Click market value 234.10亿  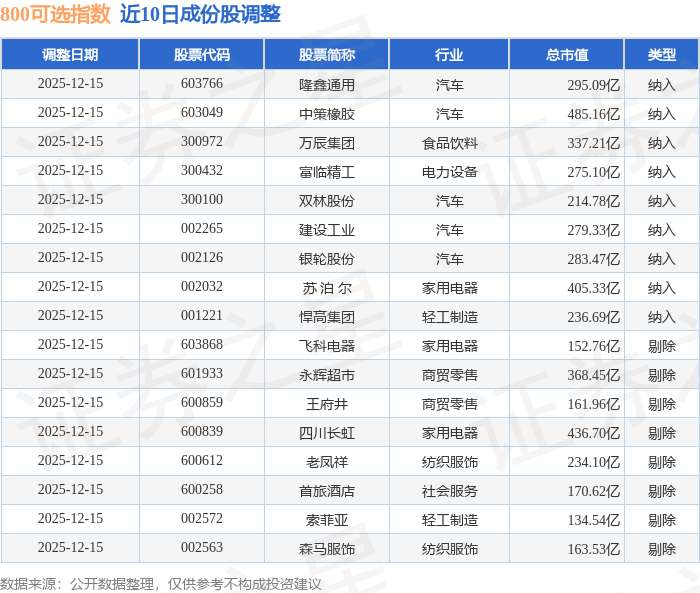click(x=594, y=462)
